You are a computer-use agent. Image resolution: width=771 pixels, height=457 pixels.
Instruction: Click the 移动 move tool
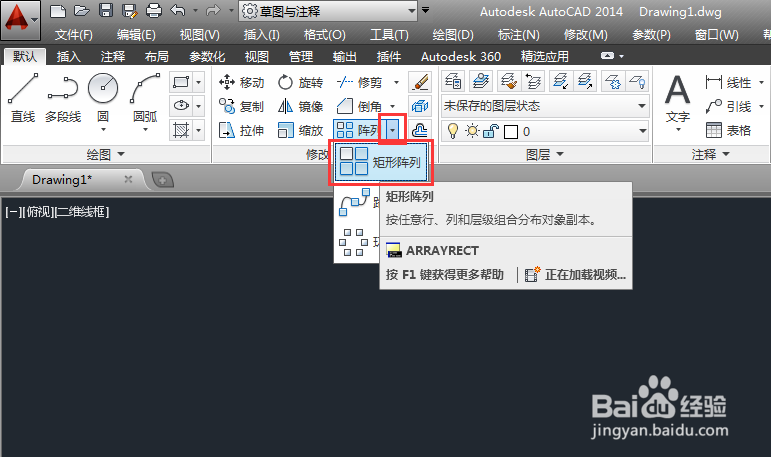pyautogui.click(x=241, y=82)
